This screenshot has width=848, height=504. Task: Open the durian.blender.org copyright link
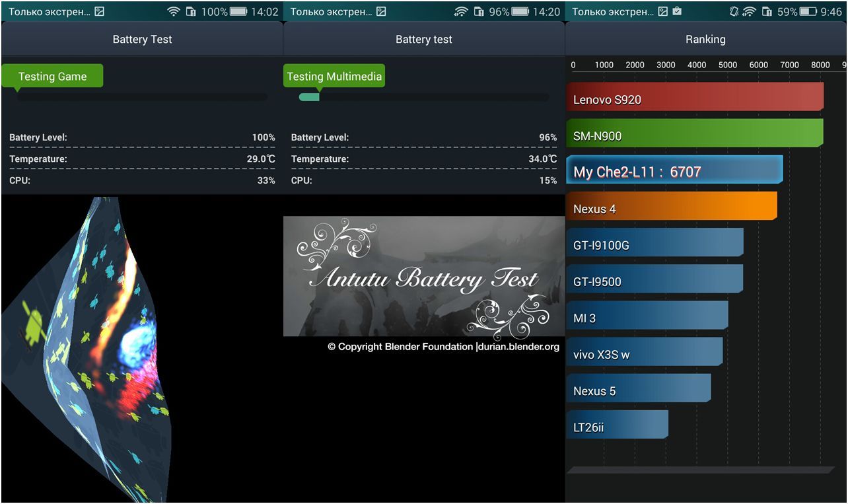pyautogui.click(x=518, y=347)
